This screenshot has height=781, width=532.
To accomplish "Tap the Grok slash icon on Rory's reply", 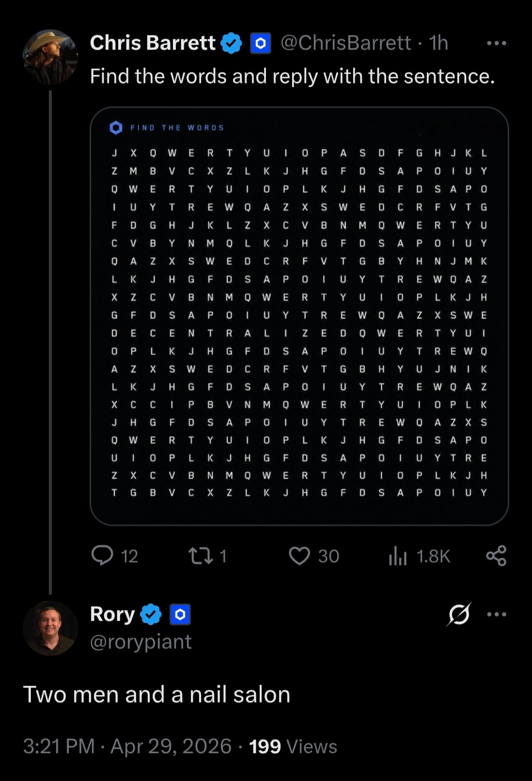I will pos(459,614).
